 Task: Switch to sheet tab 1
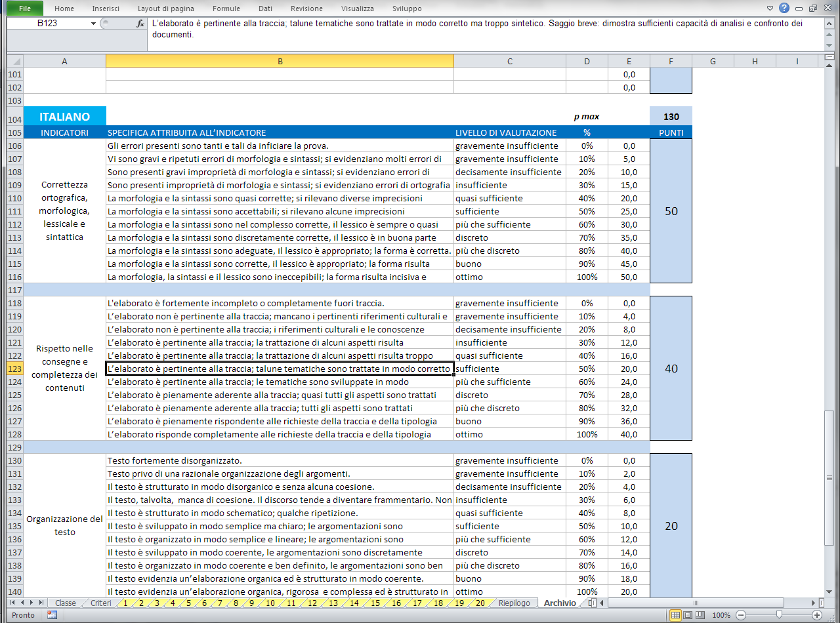(125, 603)
